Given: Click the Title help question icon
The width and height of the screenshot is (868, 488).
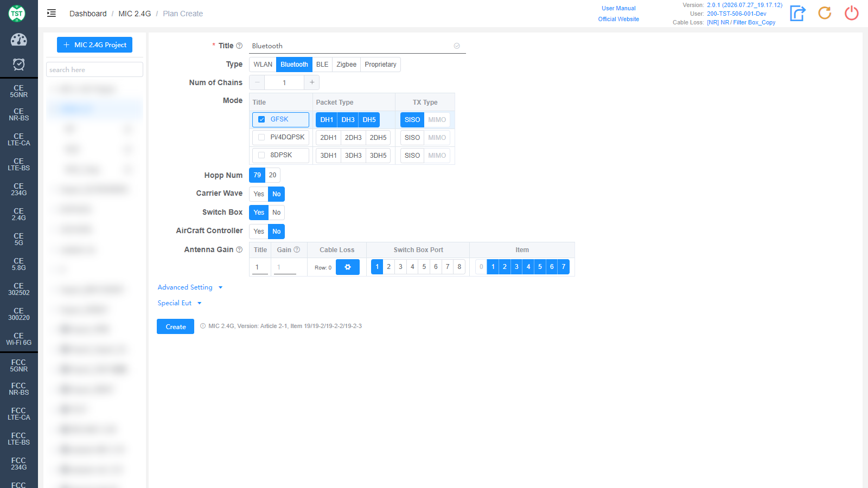Looking at the screenshot, I should 239,46.
